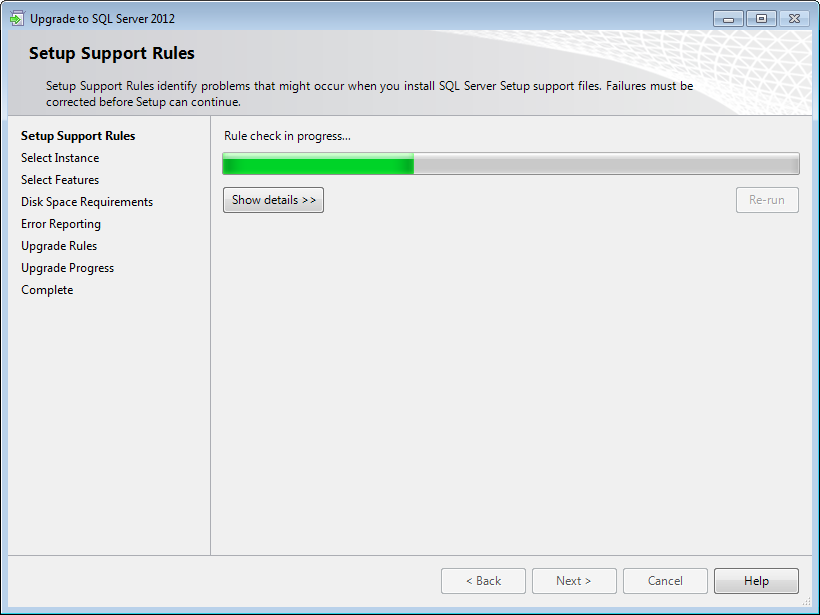Go to the Error Reporting step

click(x=61, y=224)
